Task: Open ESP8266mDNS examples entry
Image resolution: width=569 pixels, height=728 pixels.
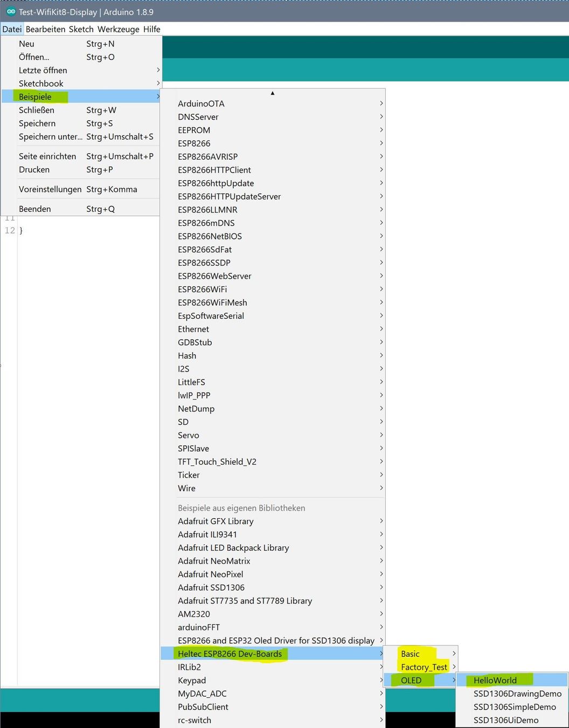Action: click(273, 223)
